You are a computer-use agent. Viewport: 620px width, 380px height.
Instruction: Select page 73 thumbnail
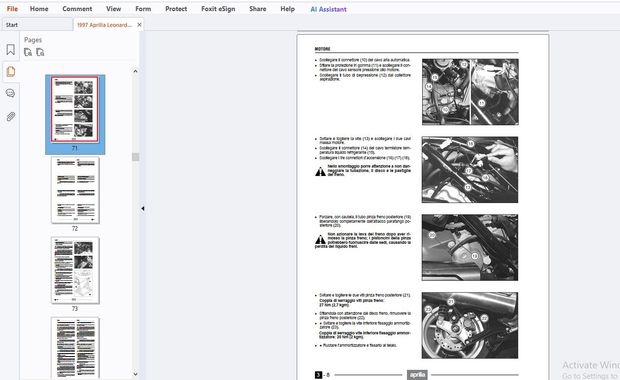pyautogui.click(x=75, y=270)
